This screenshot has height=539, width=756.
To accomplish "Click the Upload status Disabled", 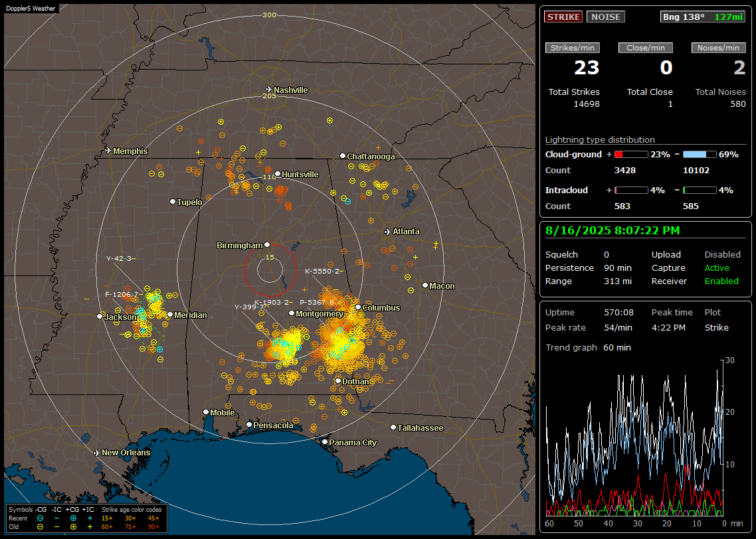I will [x=722, y=255].
